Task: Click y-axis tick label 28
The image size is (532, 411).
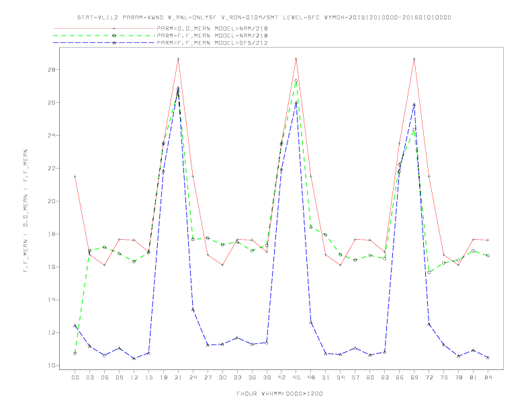Action: pyautogui.click(x=52, y=70)
